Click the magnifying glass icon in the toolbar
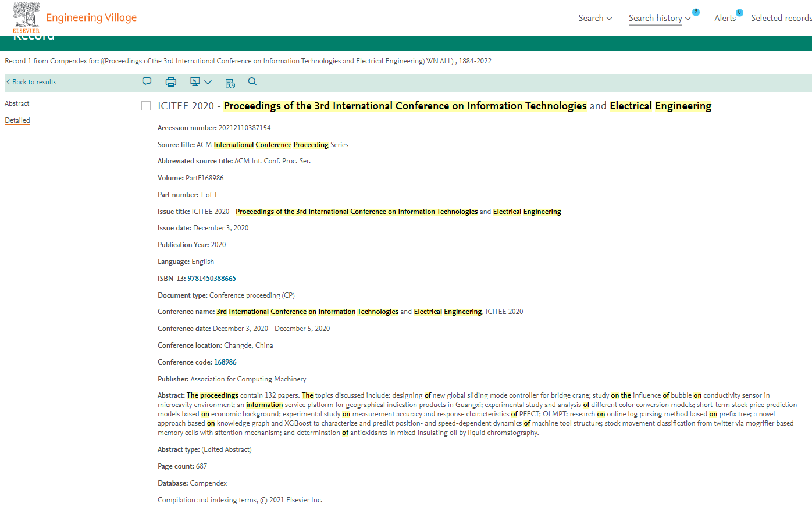The height and width of the screenshot is (514, 812). pos(252,82)
